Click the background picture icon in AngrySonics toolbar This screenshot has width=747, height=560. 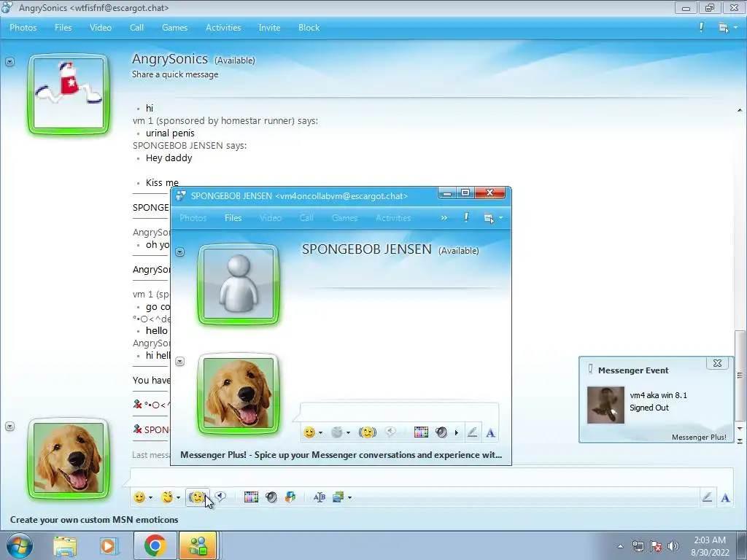click(338, 497)
